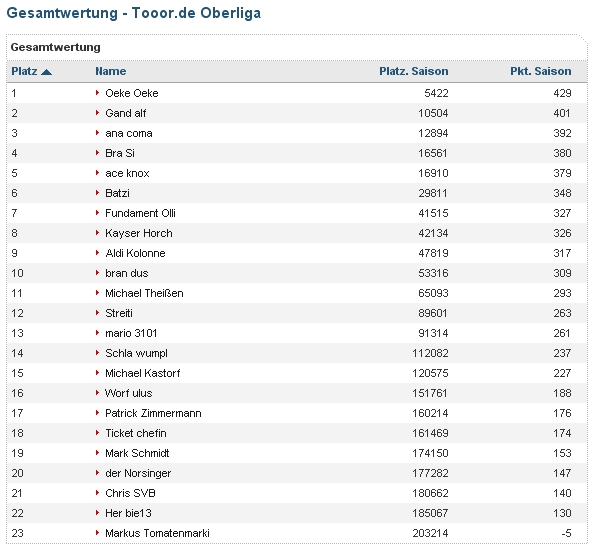594x548 pixels.
Task: Sort by the Platz. Saison column
Action: (414, 71)
